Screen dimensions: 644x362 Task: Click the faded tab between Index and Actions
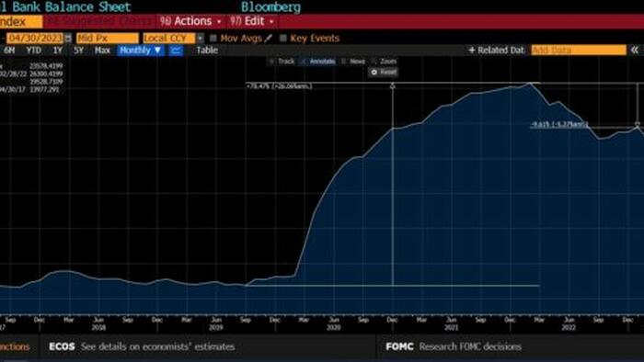[x=99, y=21]
